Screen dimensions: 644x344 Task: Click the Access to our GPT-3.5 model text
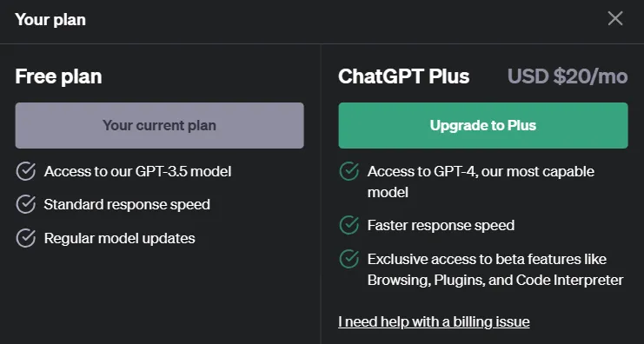(x=137, y=171)
